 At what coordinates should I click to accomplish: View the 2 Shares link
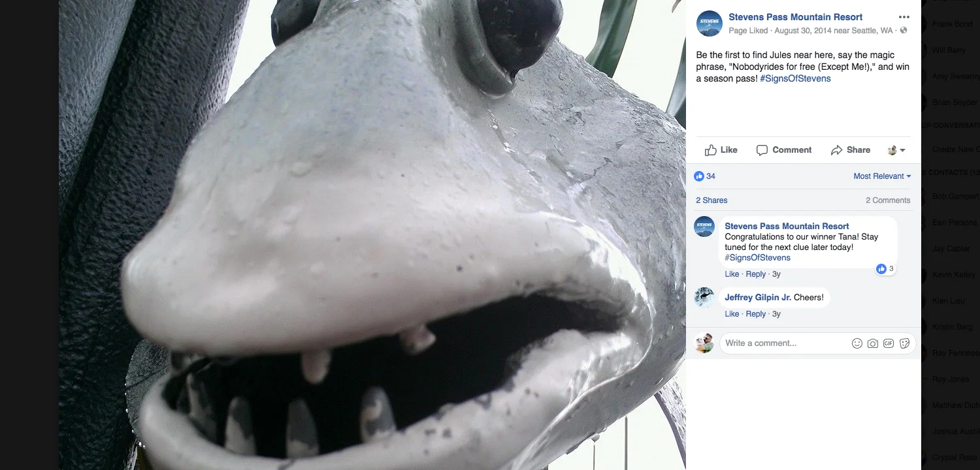point(711,200)
